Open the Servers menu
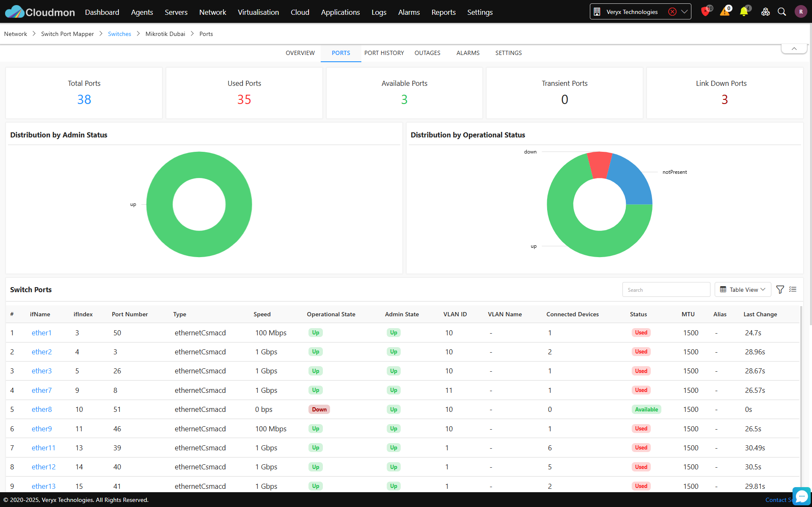812x507 pixels. tap(176, 12)
